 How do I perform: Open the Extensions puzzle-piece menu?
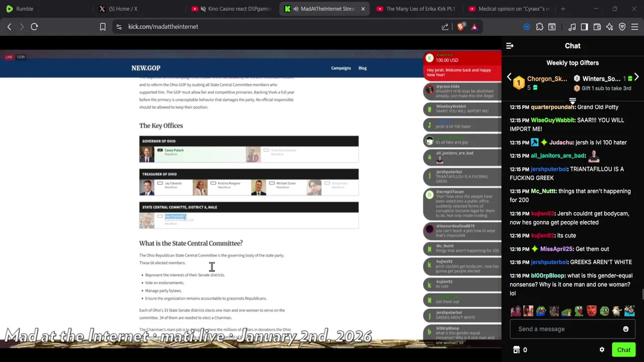(539, 27)
